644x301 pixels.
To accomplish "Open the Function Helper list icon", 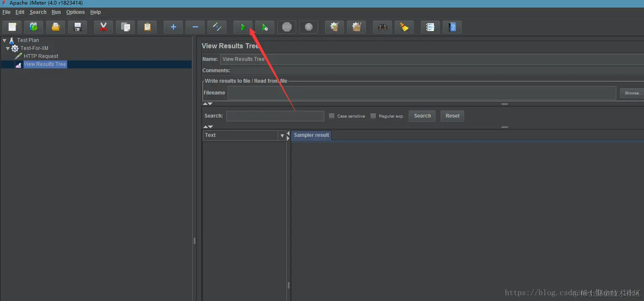I will [430, 27].
